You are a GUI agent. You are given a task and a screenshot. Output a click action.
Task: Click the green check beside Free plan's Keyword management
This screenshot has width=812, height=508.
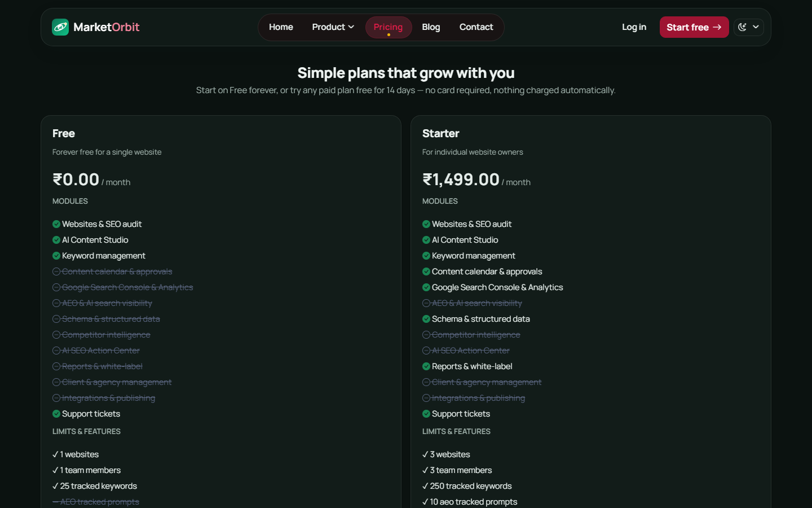click(x=56, y=256)
